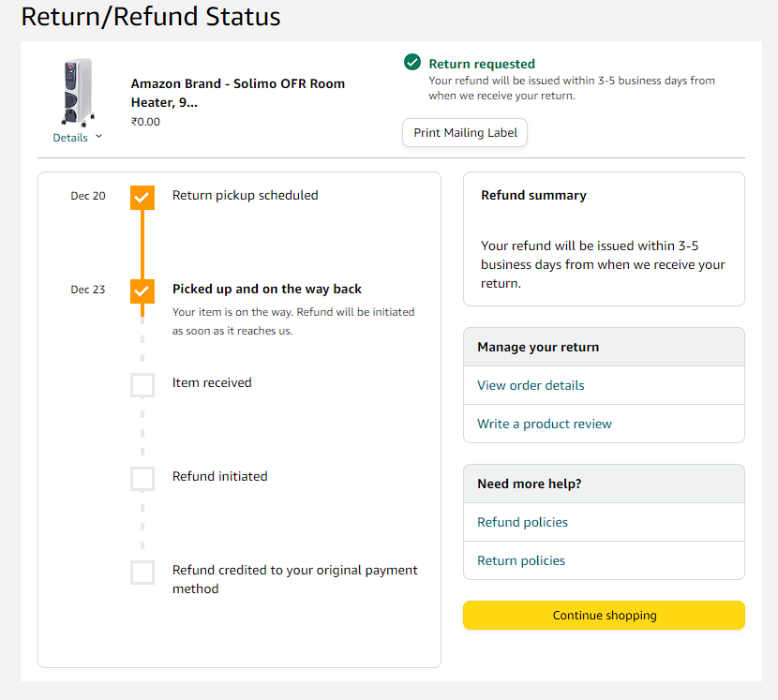This screenshot has height=700, width=778.
Task: Open View order details link
Action: (531, 385)
